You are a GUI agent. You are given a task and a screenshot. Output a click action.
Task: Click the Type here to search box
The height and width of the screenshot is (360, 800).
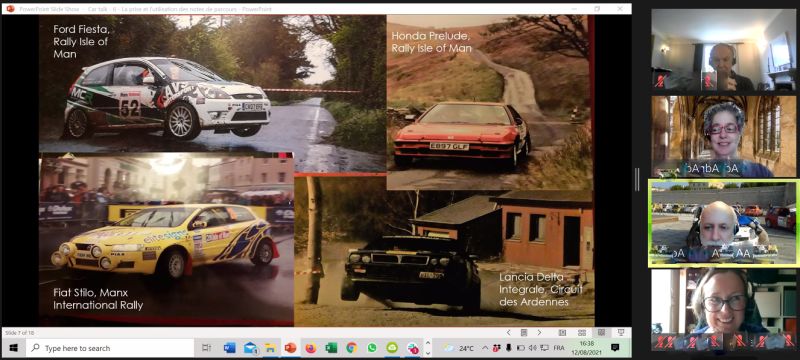tap(111, 348)
